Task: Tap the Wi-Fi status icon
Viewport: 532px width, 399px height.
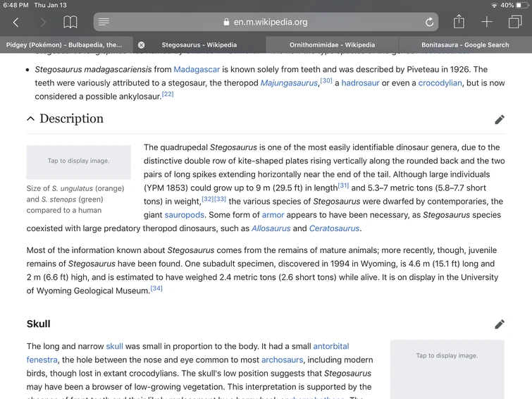Action: coord(494,6)
